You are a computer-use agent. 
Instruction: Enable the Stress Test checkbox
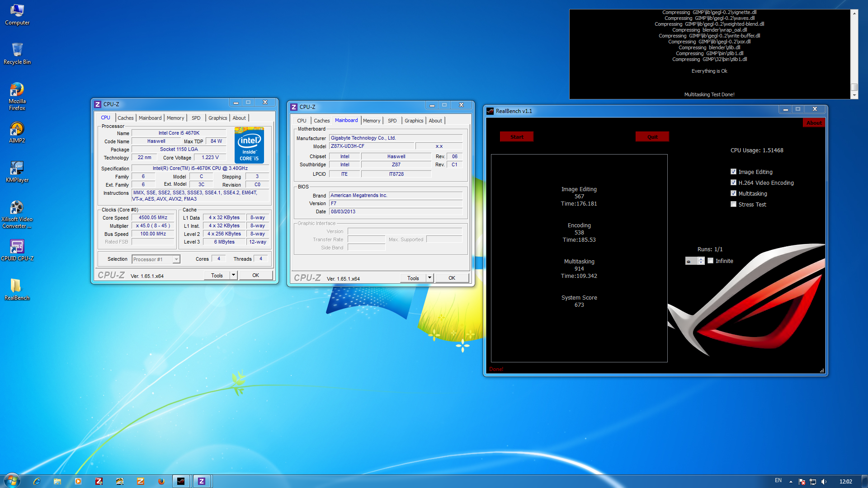(x=733, y=204)
